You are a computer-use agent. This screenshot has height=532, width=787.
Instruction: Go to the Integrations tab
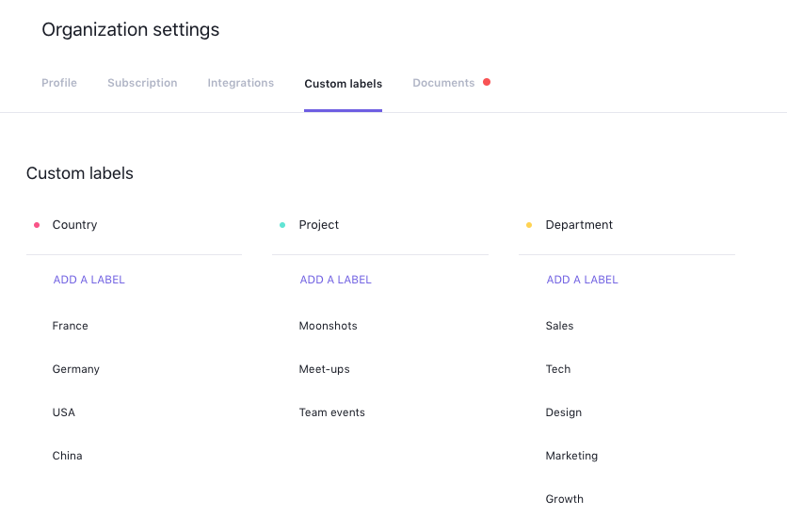241,83
